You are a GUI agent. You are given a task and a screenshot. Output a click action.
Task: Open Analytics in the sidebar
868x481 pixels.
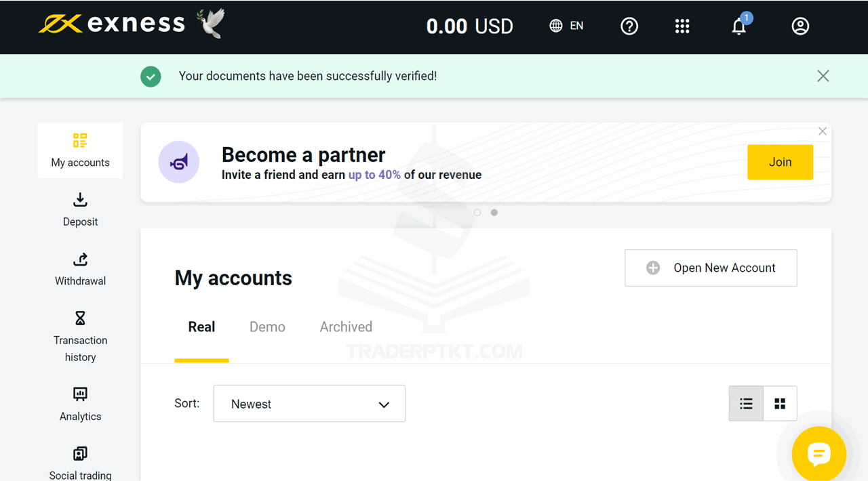[x=80, y=404]
